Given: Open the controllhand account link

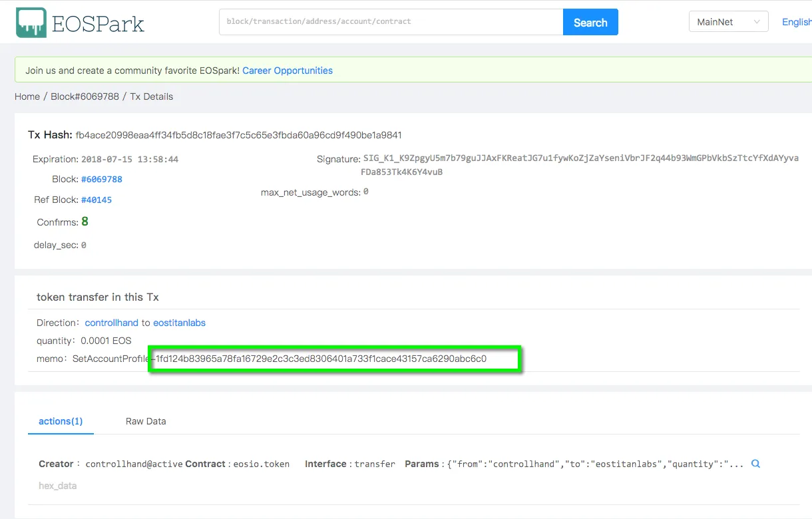Looking at the screenshot, I should tap(112, 323).
